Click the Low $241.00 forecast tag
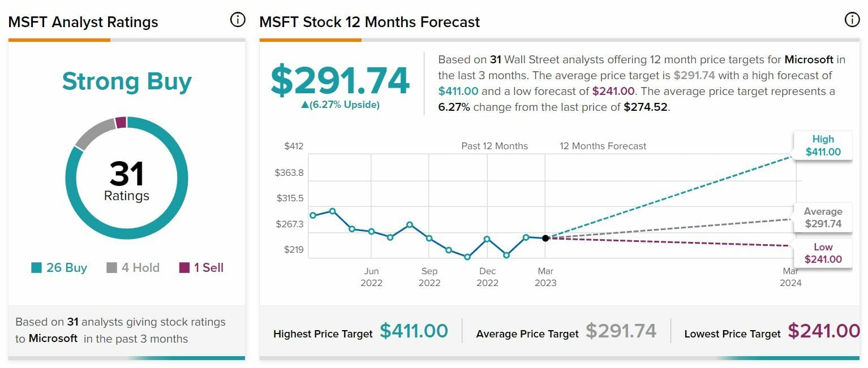 (823, 253)
